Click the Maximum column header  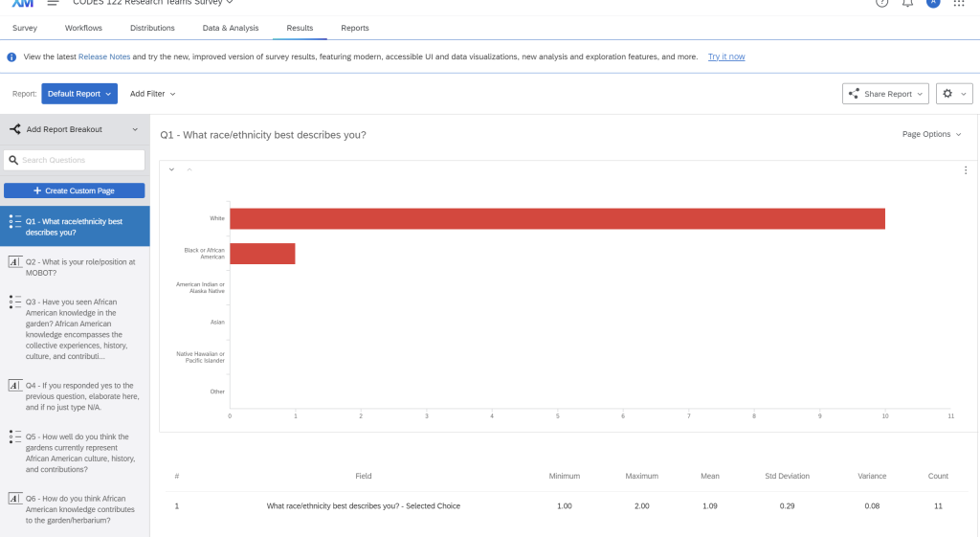[642, 476]
